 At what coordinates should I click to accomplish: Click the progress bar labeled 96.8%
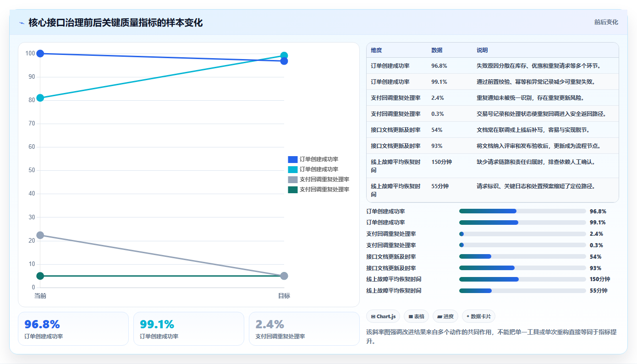(522, 211)
